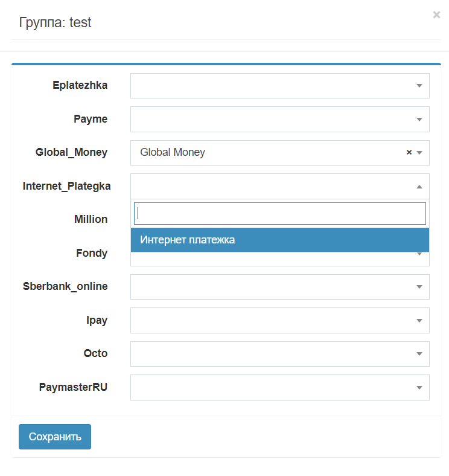Open the PaymasterRU select box

(x=272, y=387)
